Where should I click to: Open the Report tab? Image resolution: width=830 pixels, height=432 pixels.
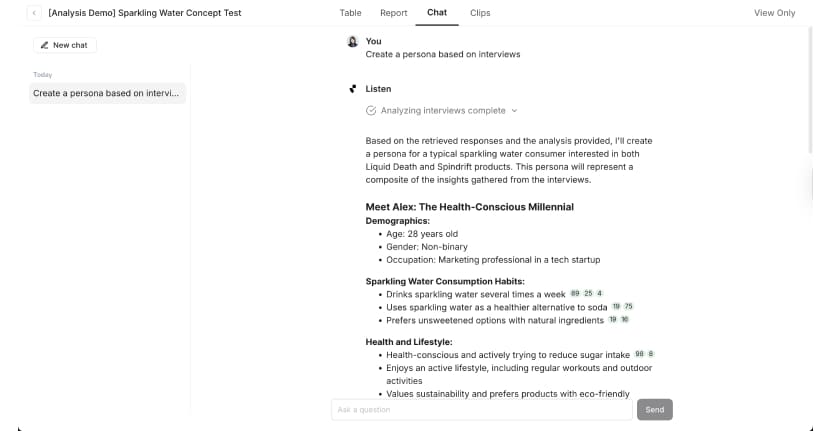[x=393, y=13]
